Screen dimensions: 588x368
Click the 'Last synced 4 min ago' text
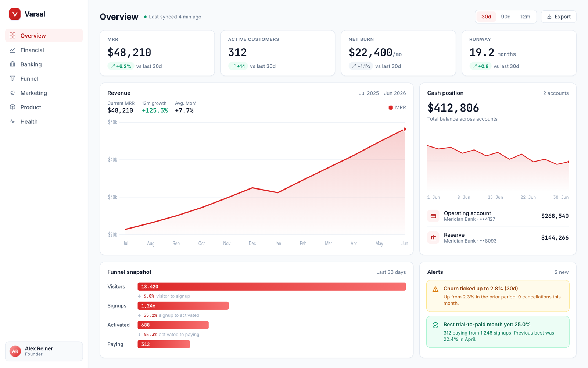175,17
